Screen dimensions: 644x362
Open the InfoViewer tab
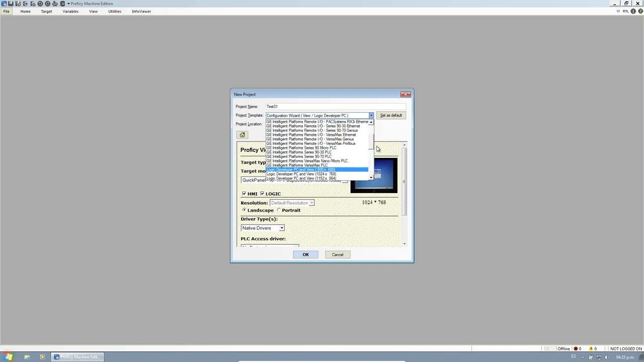(x=141, y=11)
